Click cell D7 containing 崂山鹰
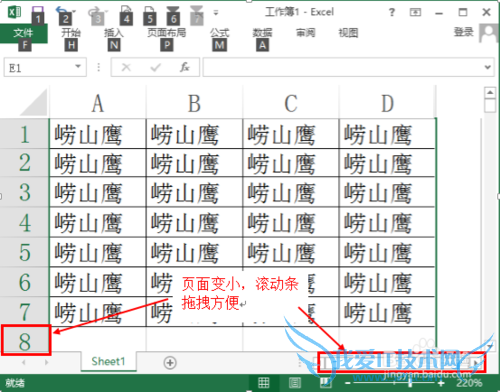The width and height of the screenshot is (500, 392). pos(387,311)
